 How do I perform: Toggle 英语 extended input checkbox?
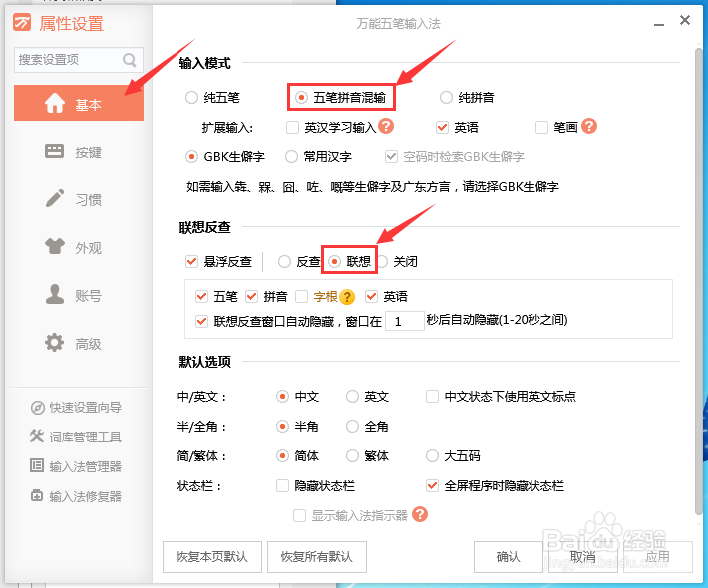tap(442, 128)
